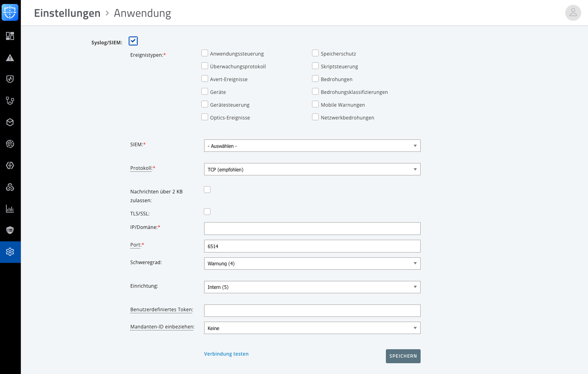Open the Schweregrad Warnung dropdown
588x374 pixels.
coord(312,263)
